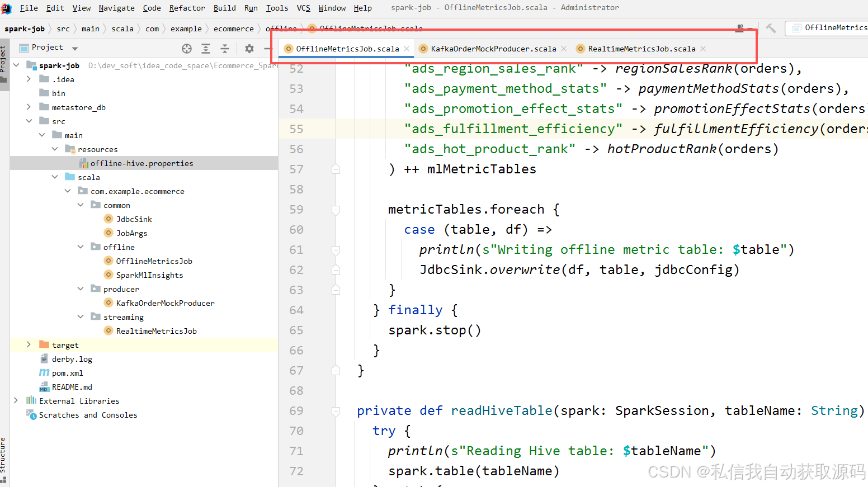
Task: Expand the target folder
Action: coord(29,345)
